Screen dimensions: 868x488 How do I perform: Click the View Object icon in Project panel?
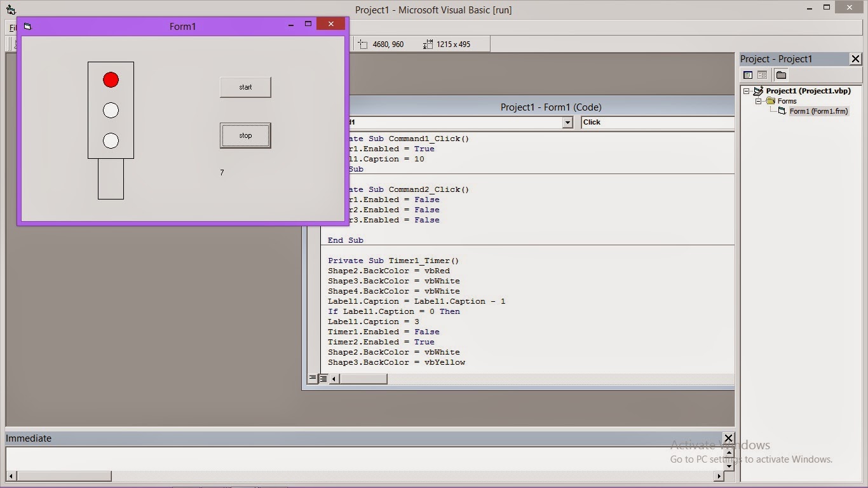point(762,75)
